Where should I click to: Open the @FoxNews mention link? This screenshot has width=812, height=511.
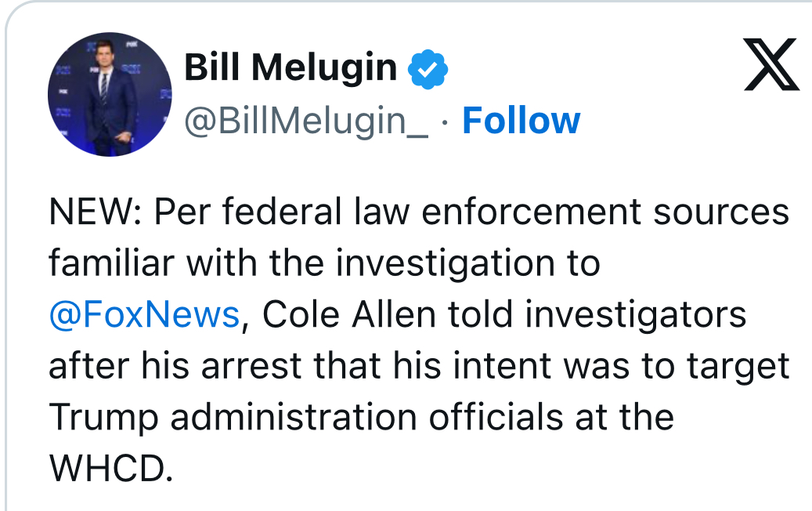click(x=143, y=315)
